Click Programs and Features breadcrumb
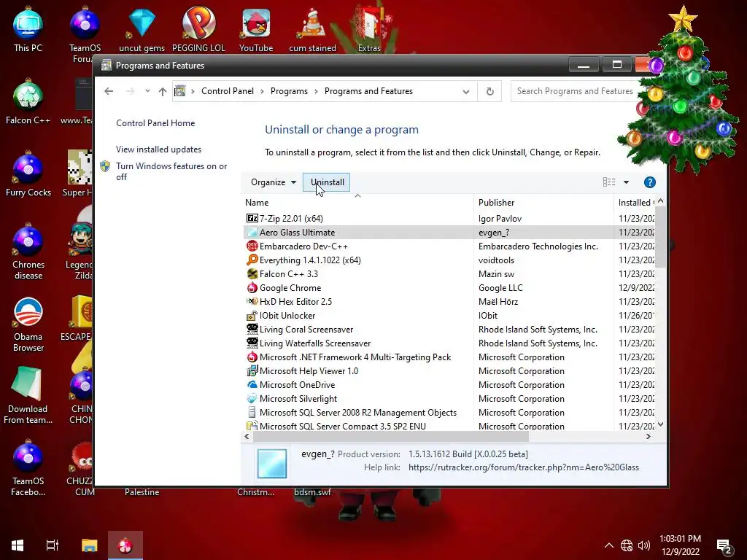 pyautogui.click(x=368, y=91)
